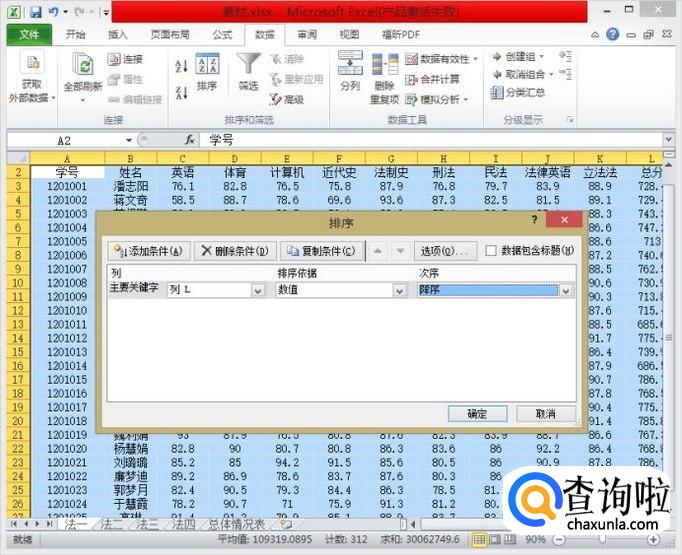The height and width of the screenshot is (555, 682).
Task: Click the Refresh All (全部刷新) icon
Action: pos(82,72)
